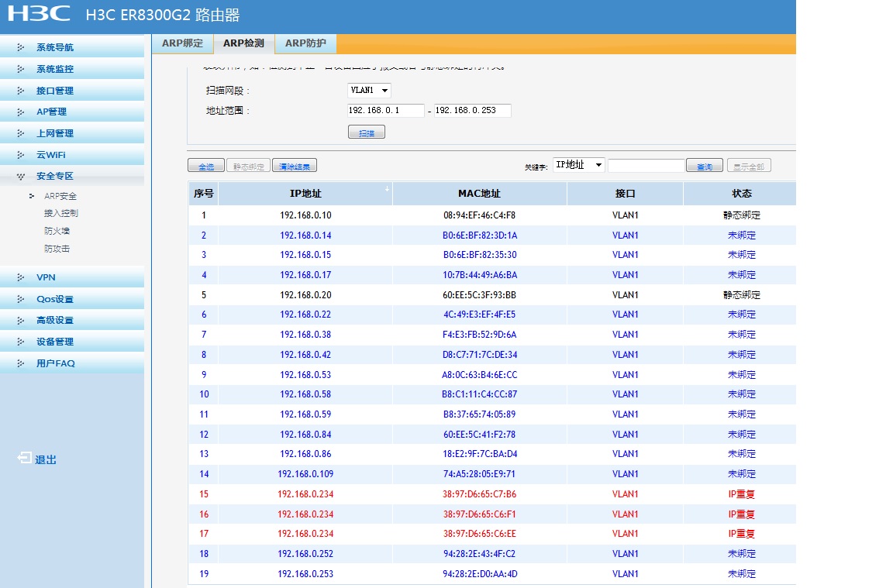Viewport: 893px width, 588px height.
Task: Select the row with IP 192.168.0.109
Action: [x=305, y=474]
